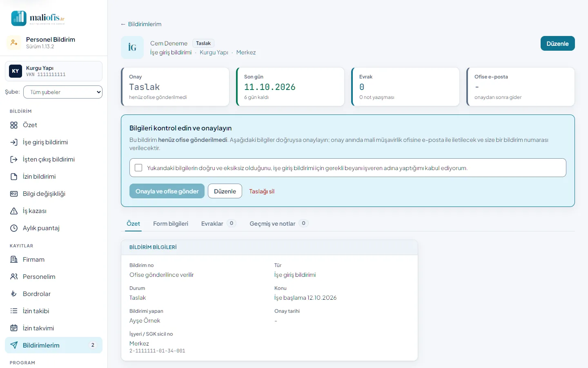This screenshot has width=588, height=368.
Task: Open Bordrolar lira icon in sidebar
Action: pos(14,294)
